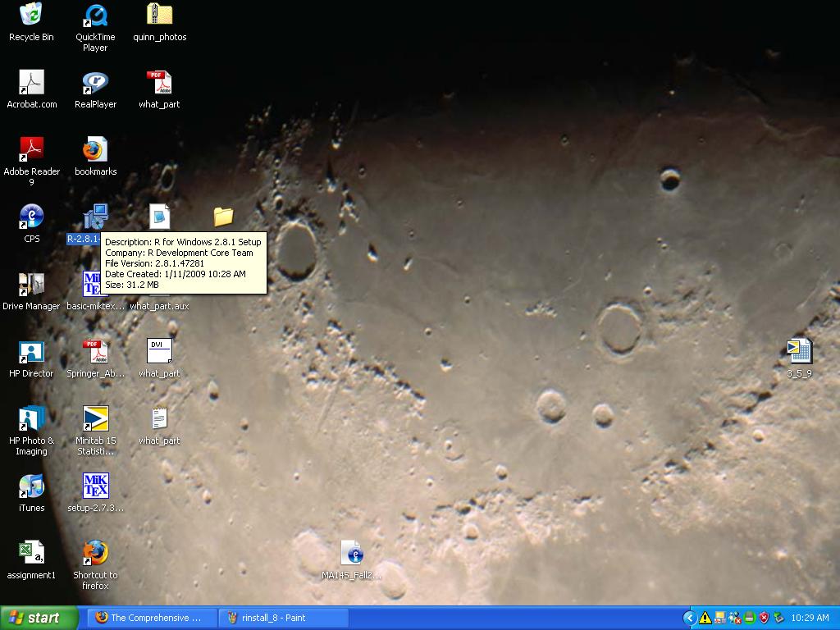Click the yellow warning triangle tray icon
This screenshot has width=840, height=630.
pyautogui.click(x=705, y=618)
